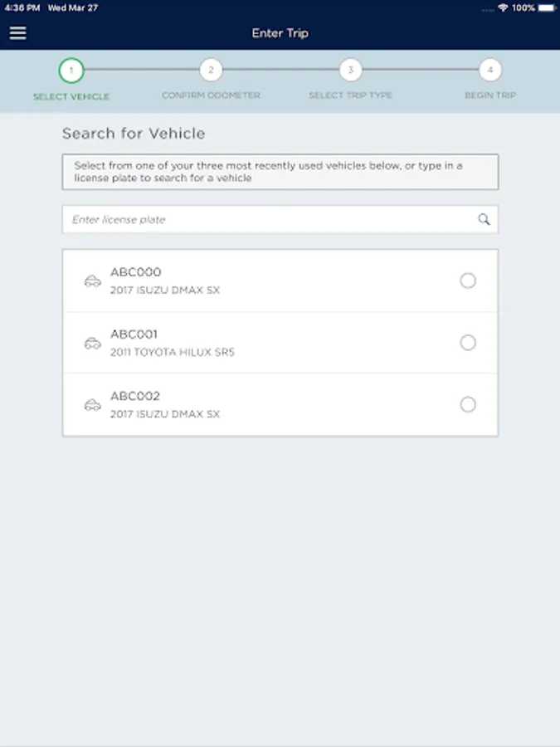The image size is (560, 747).
Task: Click the car icon beside ABC002
Action: pos(93,405)
